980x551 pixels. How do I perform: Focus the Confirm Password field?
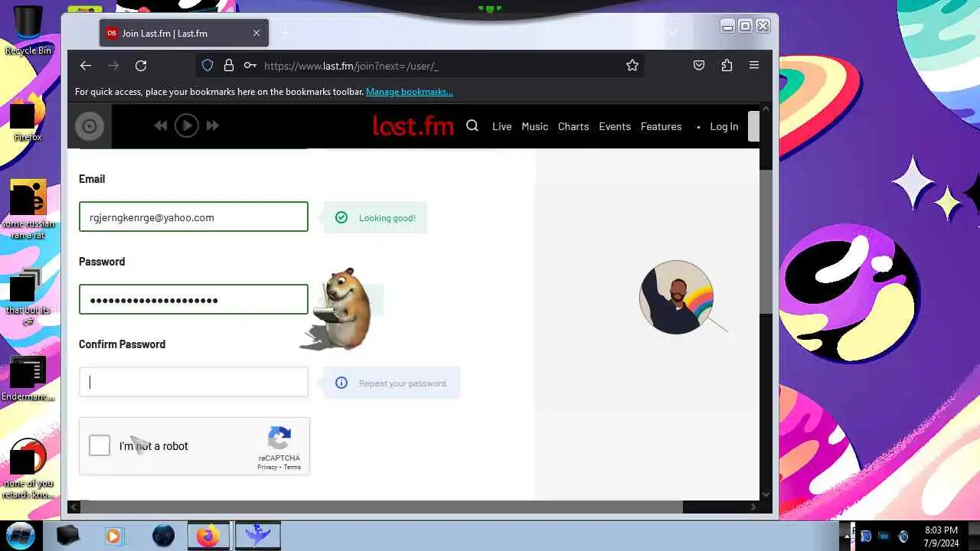click(194, 383)
